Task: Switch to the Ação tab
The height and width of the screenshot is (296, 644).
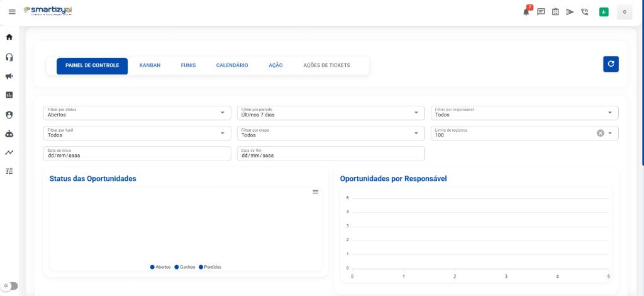Action: click(275, 65)
